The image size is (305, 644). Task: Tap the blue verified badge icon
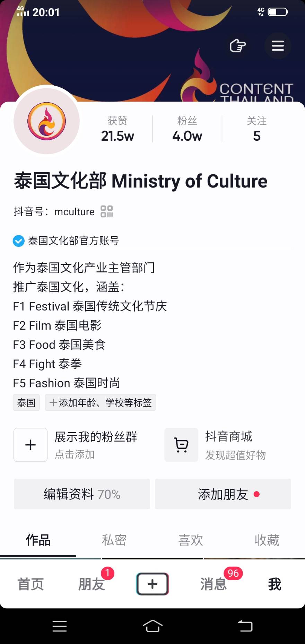tap(18, 241)
